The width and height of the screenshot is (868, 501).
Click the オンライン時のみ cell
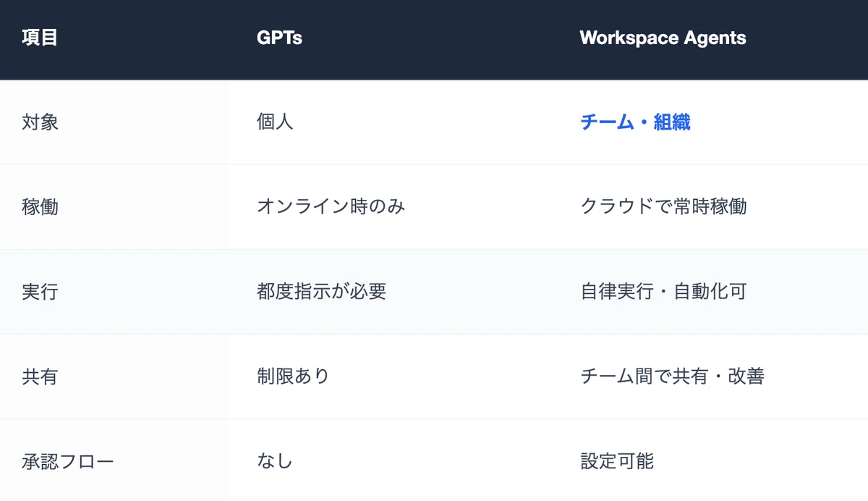(331, 207)
